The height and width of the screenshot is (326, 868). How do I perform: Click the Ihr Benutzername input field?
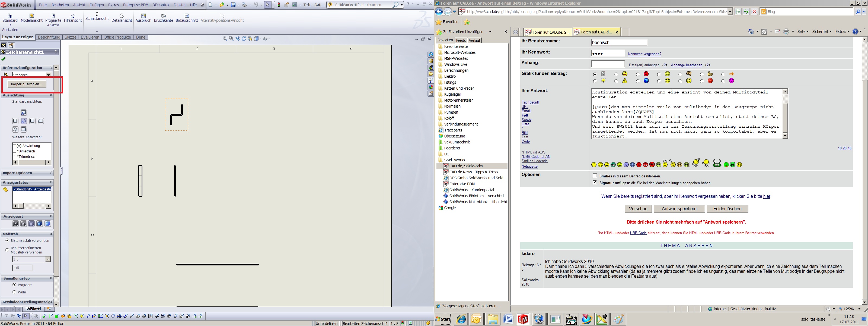[619, 43]
